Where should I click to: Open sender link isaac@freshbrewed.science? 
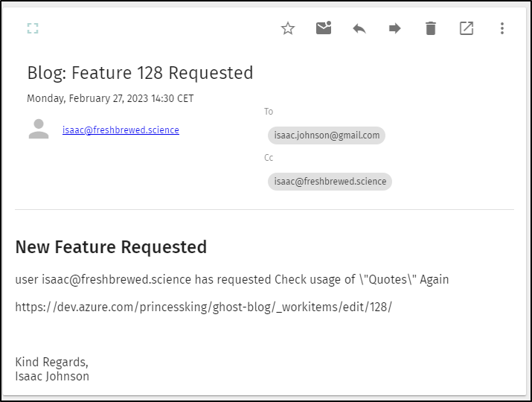tap(121, 130)
